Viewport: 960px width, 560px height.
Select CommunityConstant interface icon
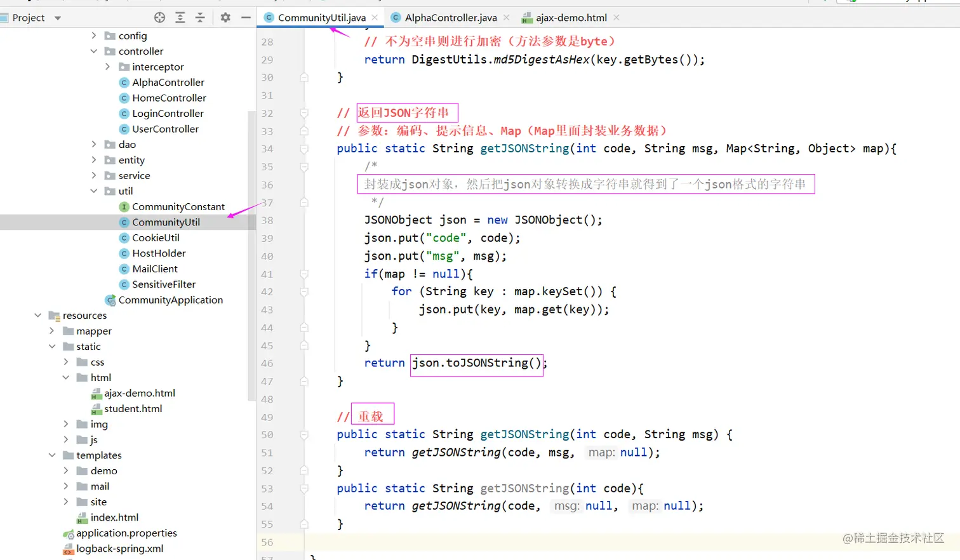[124, 206]
